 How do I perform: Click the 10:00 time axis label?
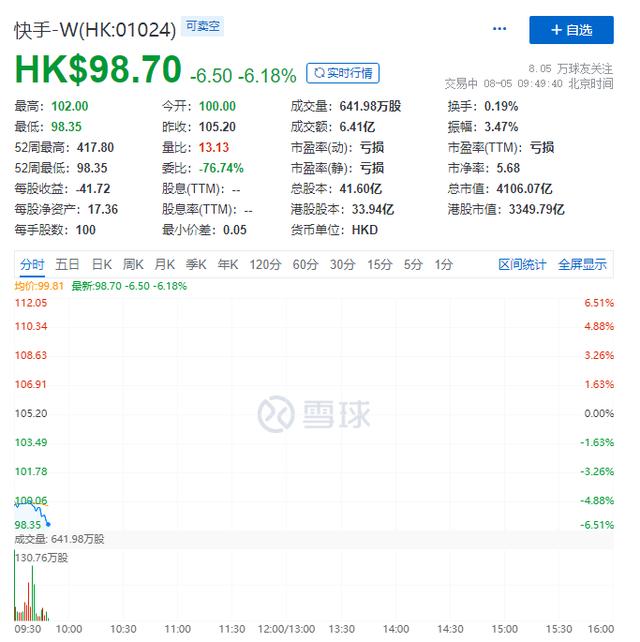(x=69, y=629)
